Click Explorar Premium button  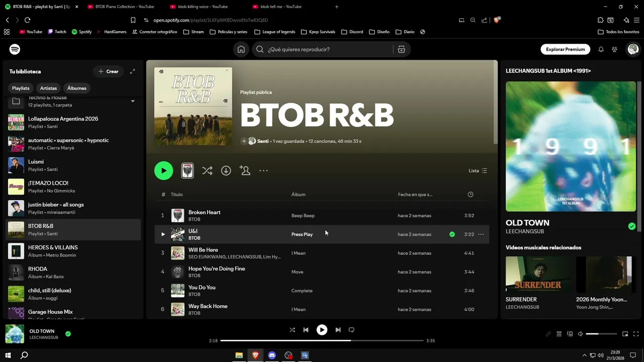click(566, 49)
